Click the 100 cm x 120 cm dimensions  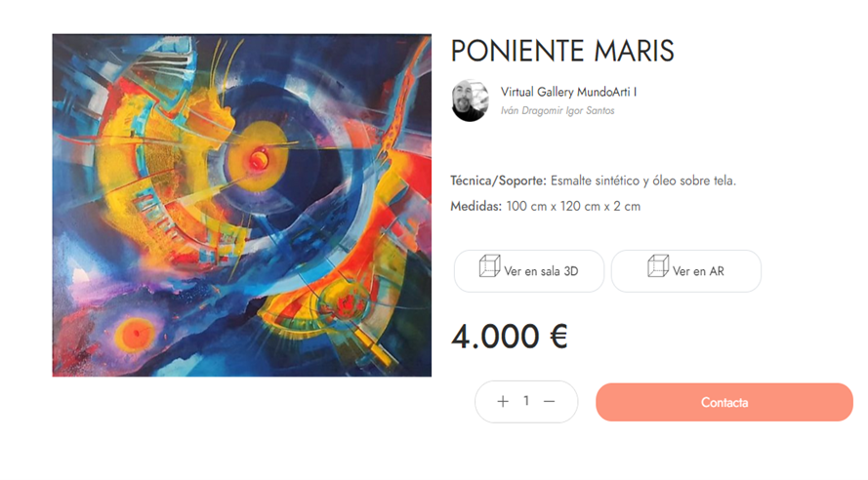pos(573,206)
